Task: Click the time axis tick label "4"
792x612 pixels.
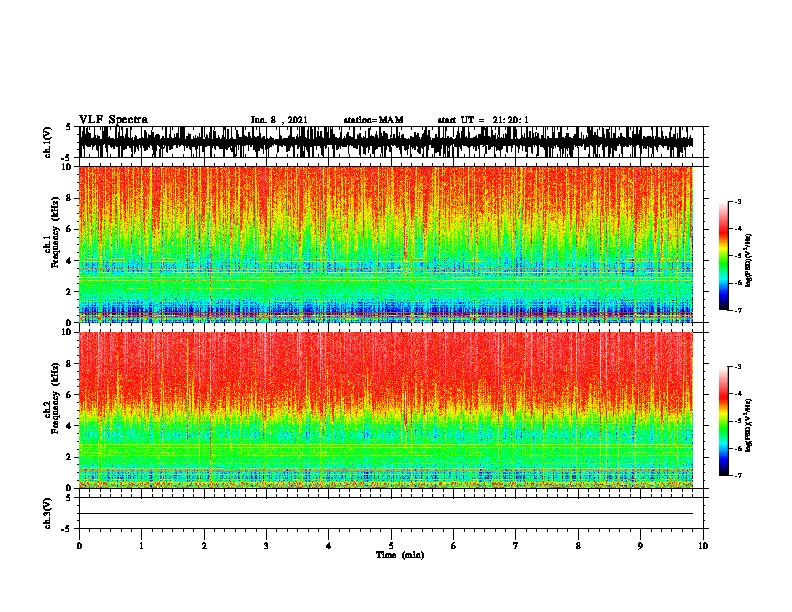Action: pyautogui.click(x=329, y=546)
